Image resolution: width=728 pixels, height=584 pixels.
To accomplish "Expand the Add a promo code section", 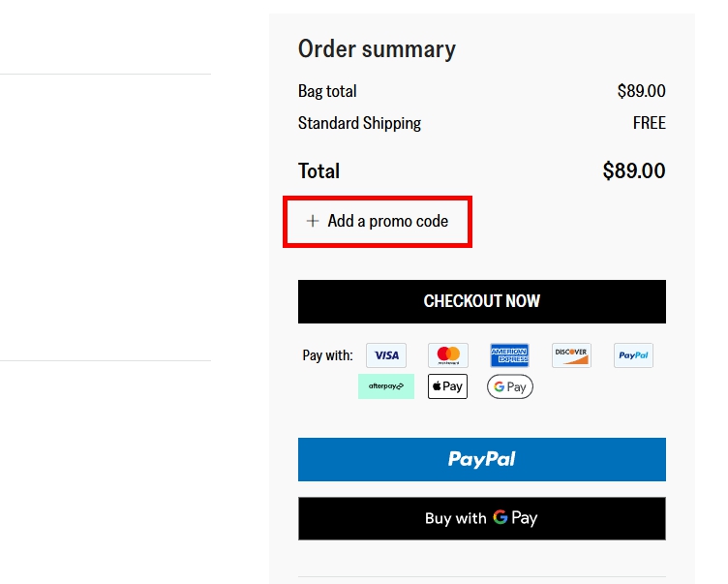I will tap(387, 221).
